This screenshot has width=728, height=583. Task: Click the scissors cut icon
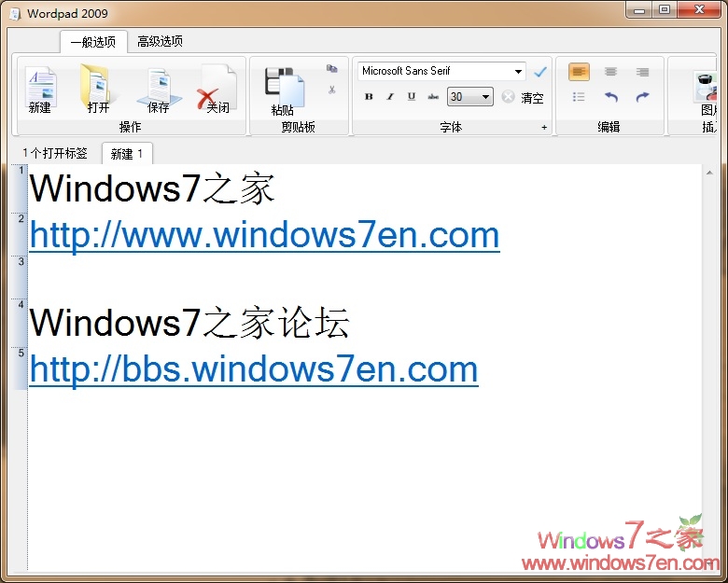coord(331,90)
